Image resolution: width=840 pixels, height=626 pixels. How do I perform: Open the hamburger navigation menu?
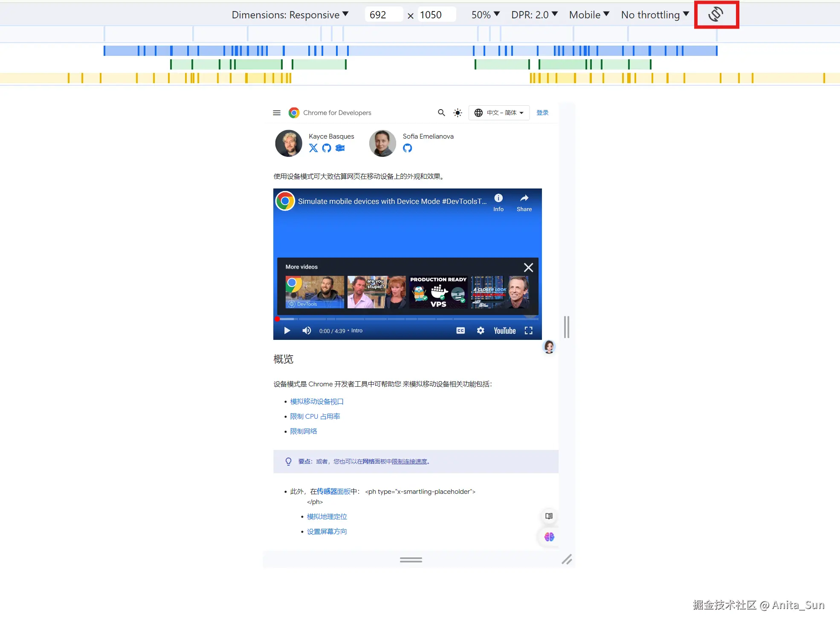pyautogui.click(x=277, y=113)
